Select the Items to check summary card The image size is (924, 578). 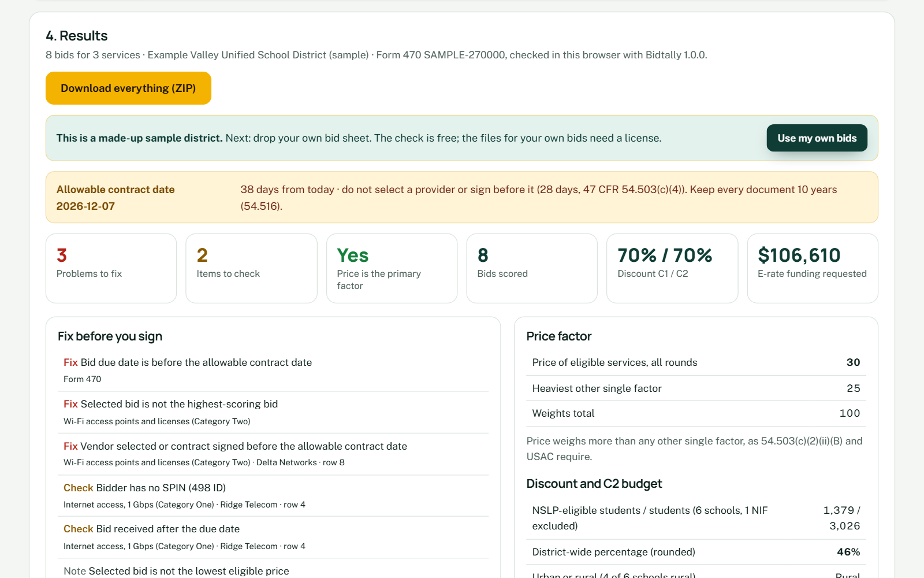coord(251,268)
